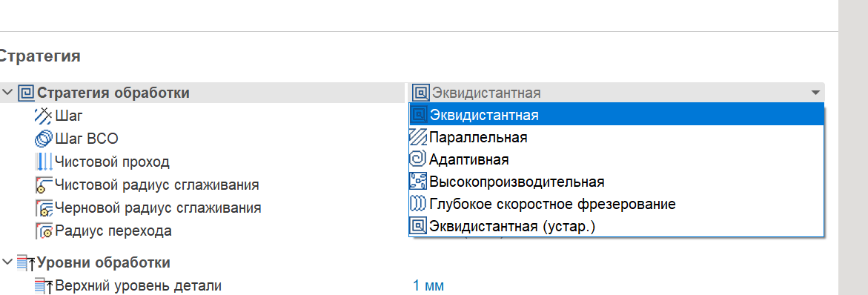Click the Шаг step icon

(x=43, y=116)
